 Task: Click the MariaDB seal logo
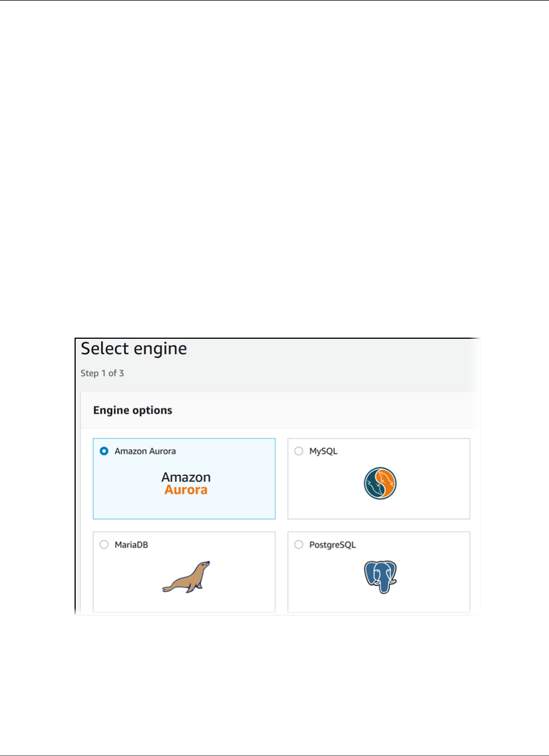click(x=186, y=577)
